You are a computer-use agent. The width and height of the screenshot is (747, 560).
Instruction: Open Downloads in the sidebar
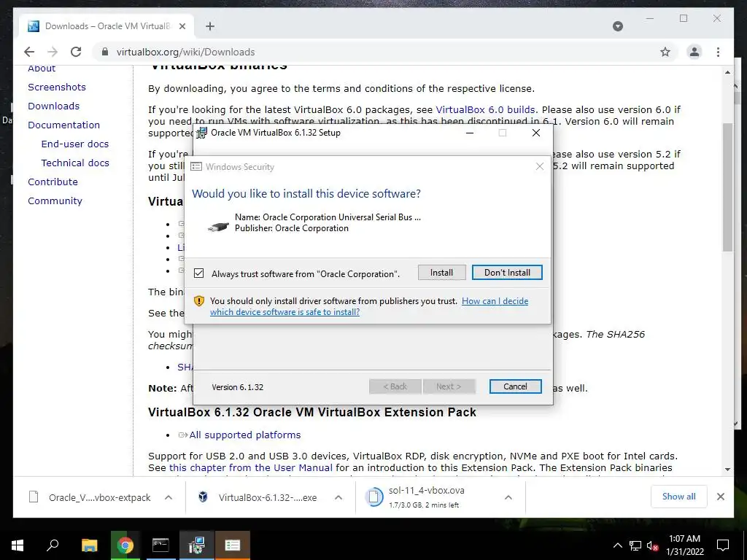coord(53,106)
